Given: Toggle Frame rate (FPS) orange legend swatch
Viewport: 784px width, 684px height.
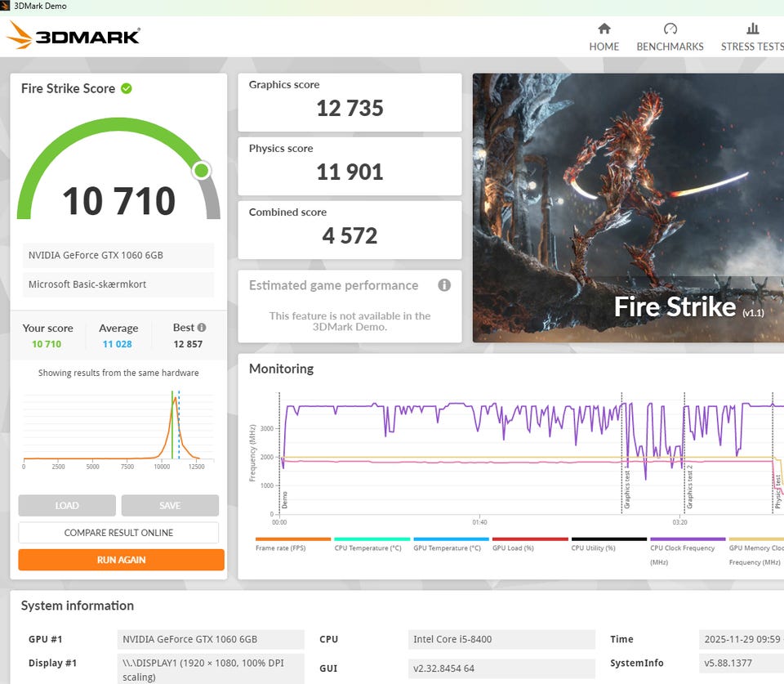Looking at the screenshot, I should pyautogui.click(x=293, y=539).
